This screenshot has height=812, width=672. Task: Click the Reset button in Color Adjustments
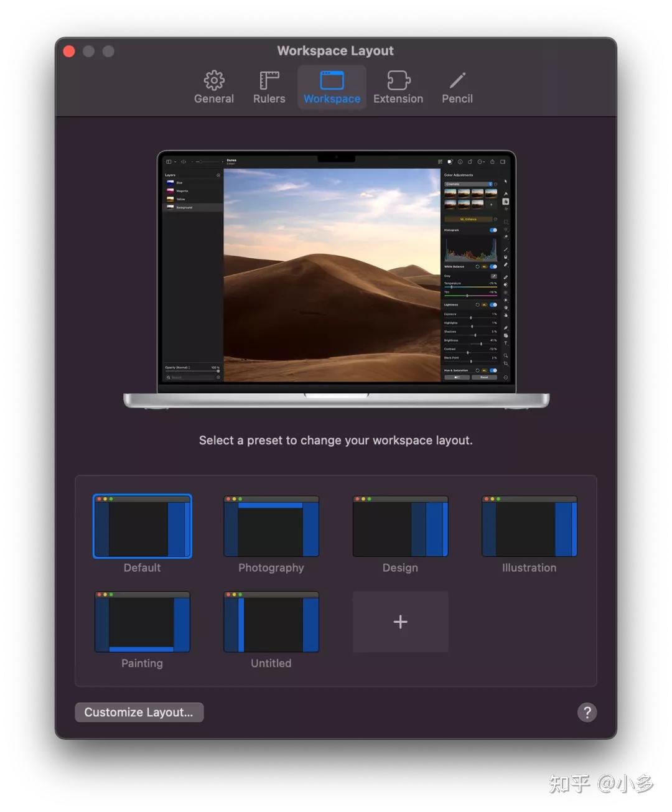coord(484,377)
